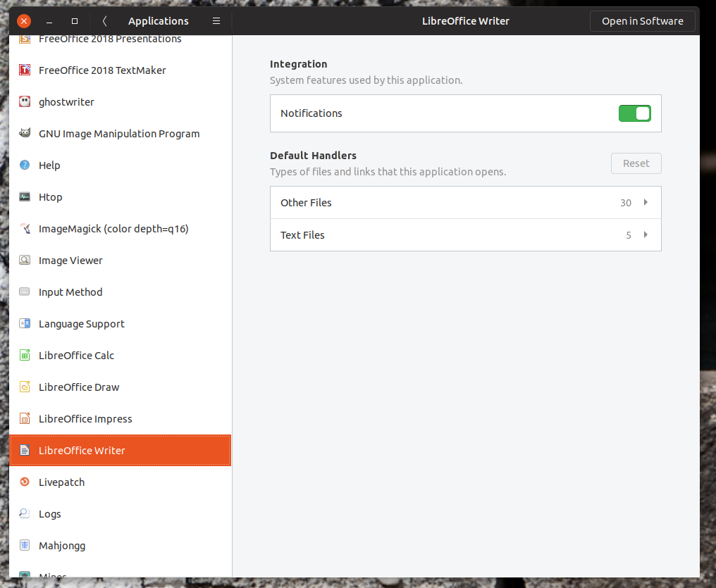Select Htop in the applications list

coord(120,196)
